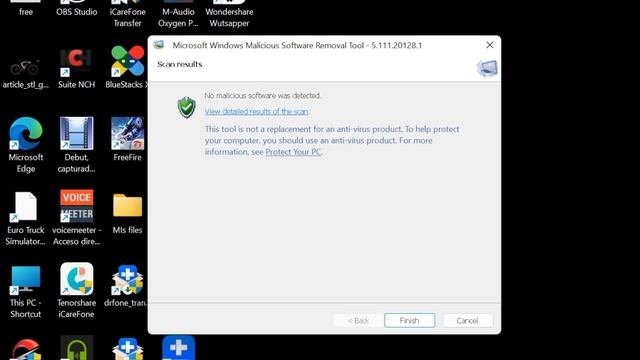Open Microsoft Edge desktop shortcut
640x360 pixels.
coord(26,133)
